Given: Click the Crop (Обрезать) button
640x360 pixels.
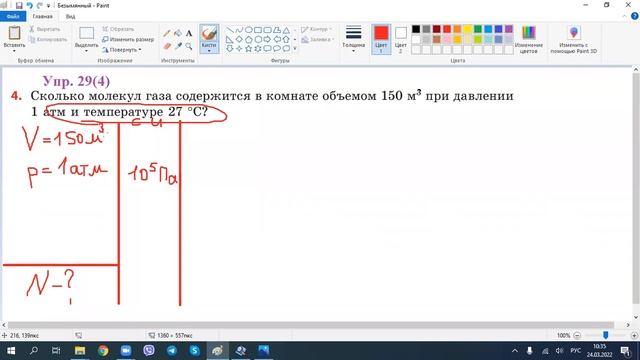Looking at the screenshot, I should (118, 29).
